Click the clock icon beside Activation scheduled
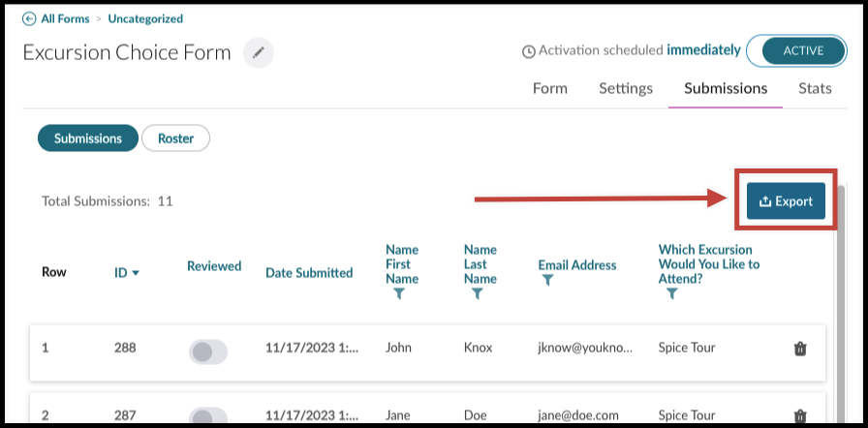The image size is (868, 428). click(x=529, y=51)
